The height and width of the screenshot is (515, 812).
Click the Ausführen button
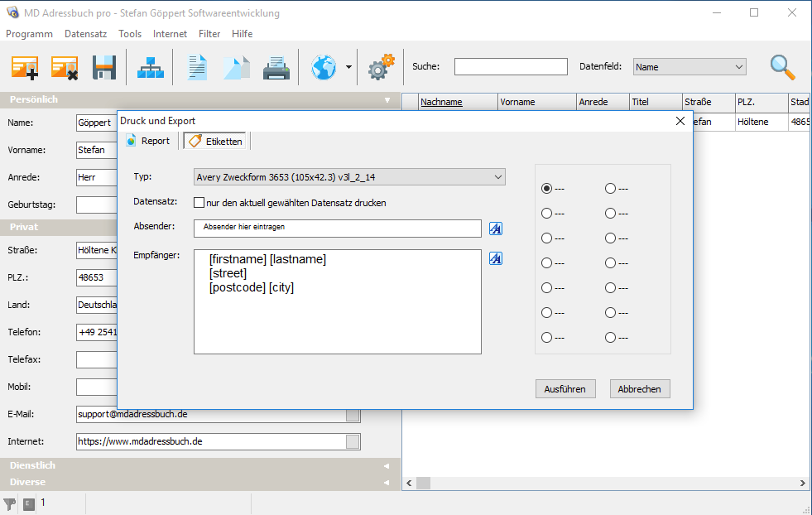point(565,389)
